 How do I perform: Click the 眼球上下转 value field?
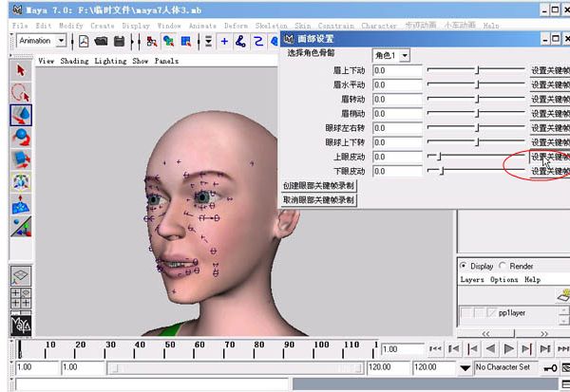click(x=397, y=142)
